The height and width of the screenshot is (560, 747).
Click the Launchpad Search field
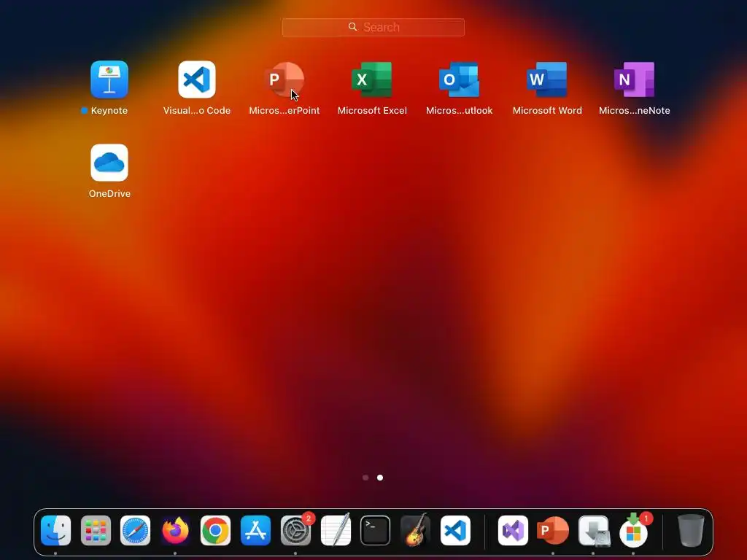point(373,27)
